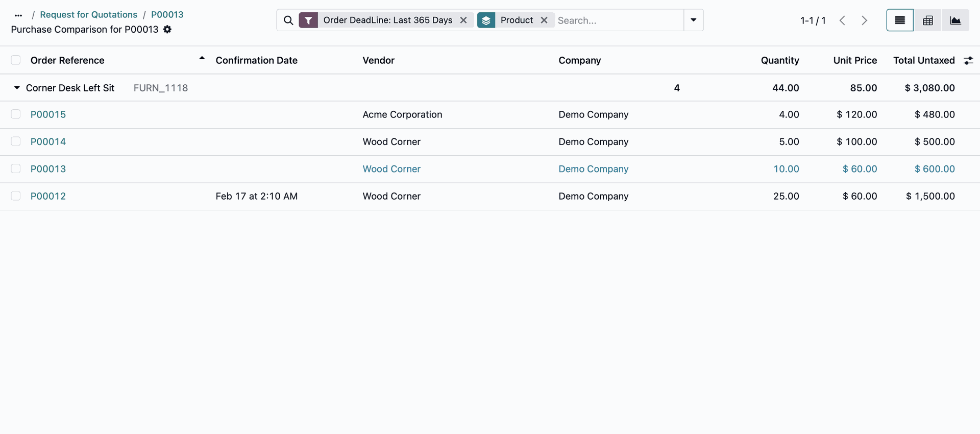This screenshot has height=434, width=980.
Task: Switch to graph view
Action: pyautogui.click(x=955, y=20)
